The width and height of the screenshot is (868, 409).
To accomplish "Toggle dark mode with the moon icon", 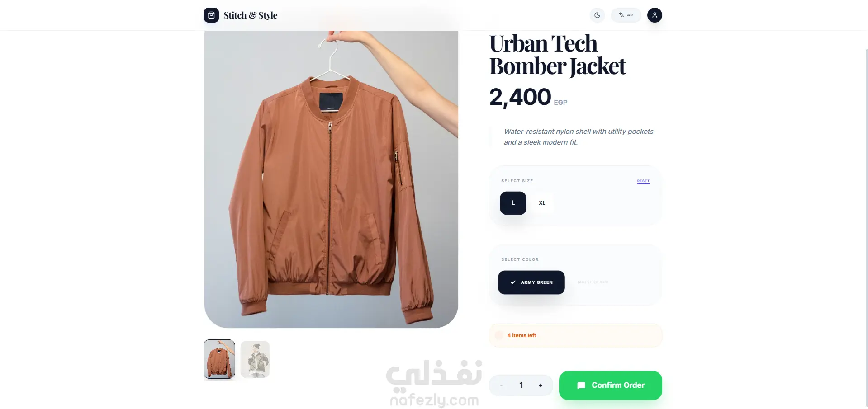I will 597,15.
